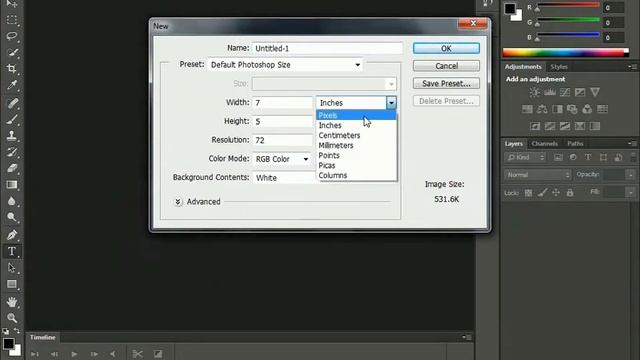Choose Pixels from the units list

(x=356, y=116)
